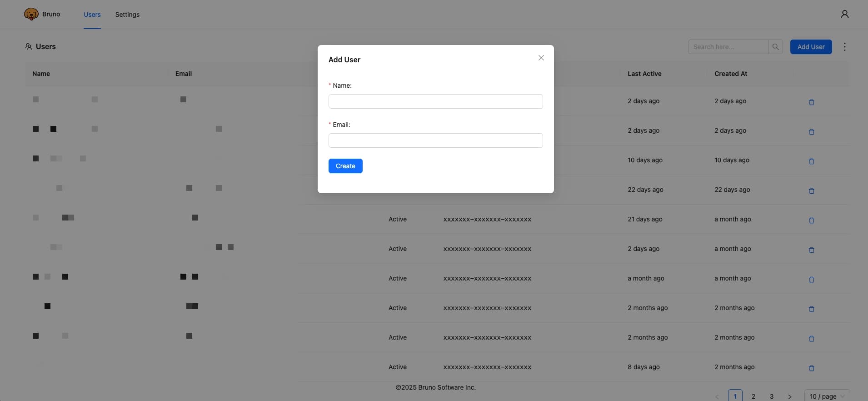Go to next page using right chevron
Screen dimensions: 868x401
click(x=789, y=396)
